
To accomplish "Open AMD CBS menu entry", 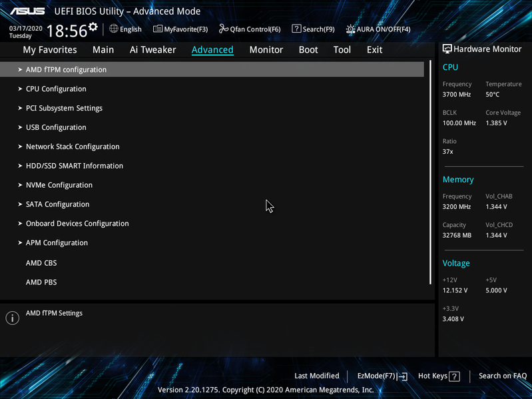I will (41, 263).
